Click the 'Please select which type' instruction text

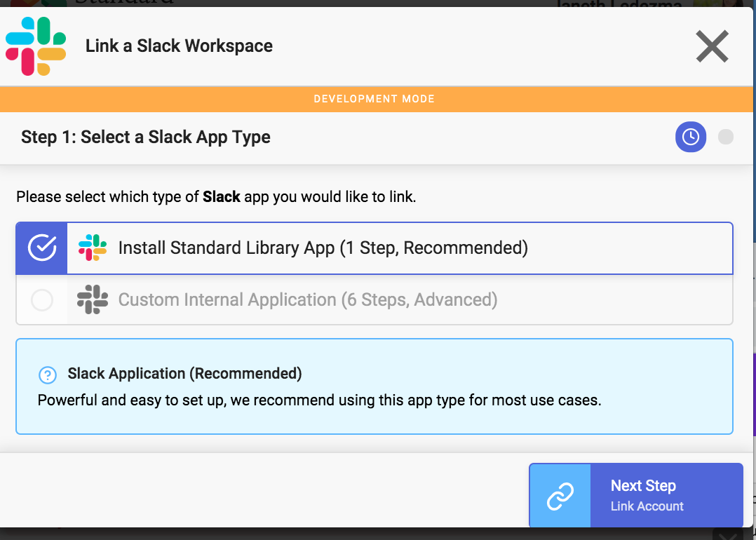coord(216,197)
